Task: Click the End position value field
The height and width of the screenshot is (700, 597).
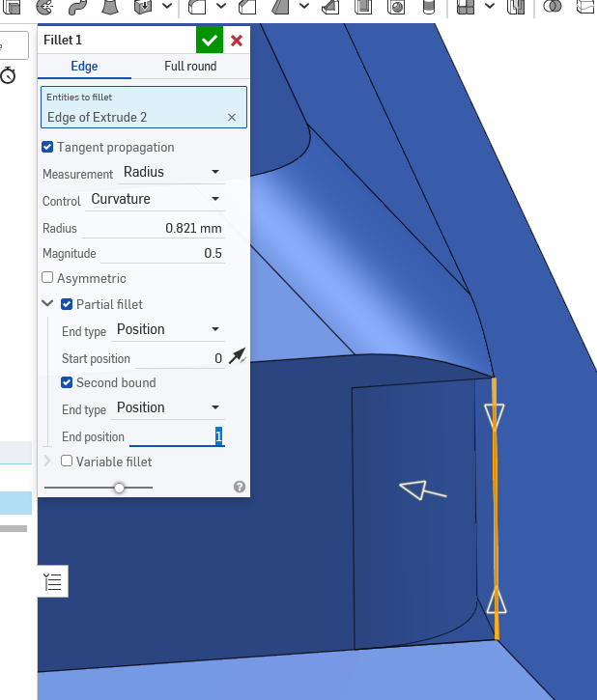Action: [x=178, y=436]
